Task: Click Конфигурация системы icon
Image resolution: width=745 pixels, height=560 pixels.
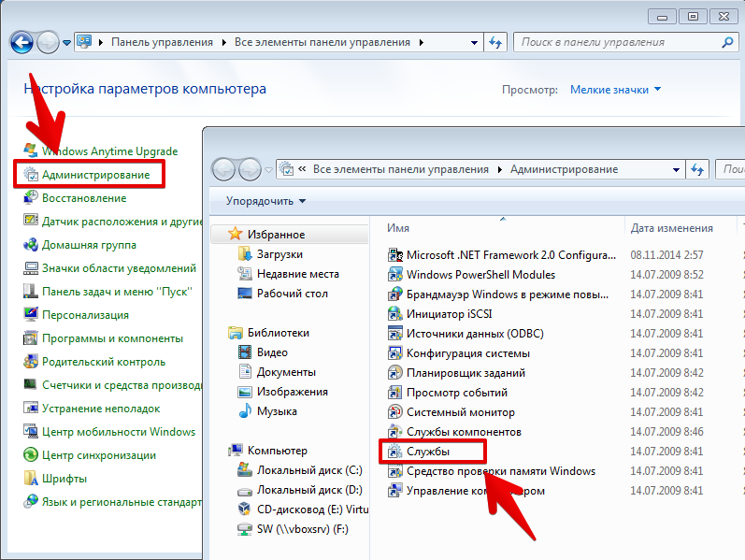Action: point(395,353)
